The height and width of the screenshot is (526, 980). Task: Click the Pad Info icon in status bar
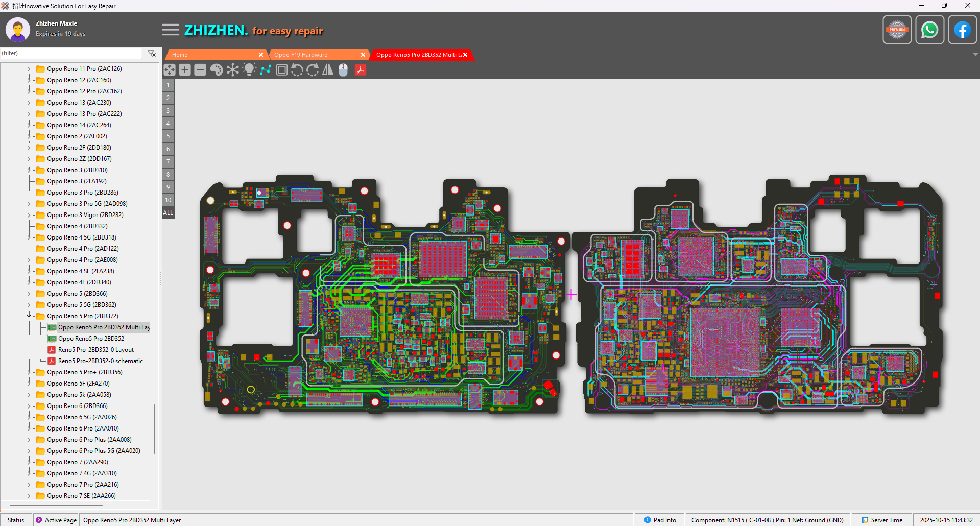click(648, 520)
